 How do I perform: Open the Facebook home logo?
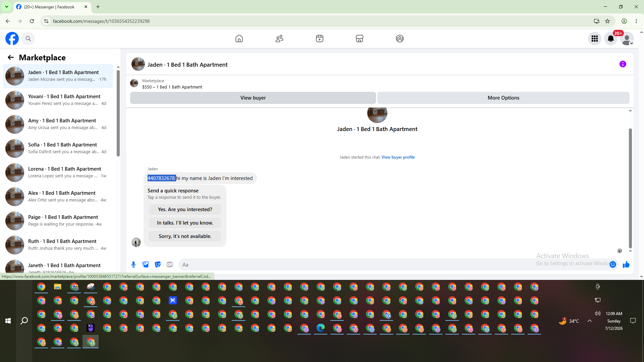point(12,39)
